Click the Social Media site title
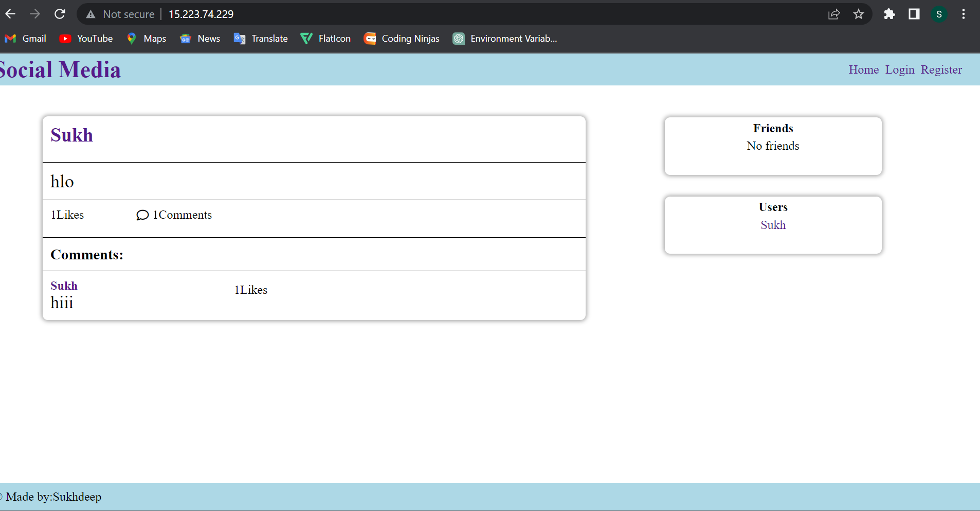The width and height of the screenshot is (980, 511). coord(60,69)
